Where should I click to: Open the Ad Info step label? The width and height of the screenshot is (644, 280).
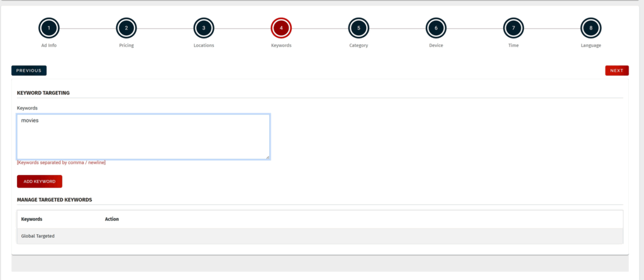[x=48, y=46]
